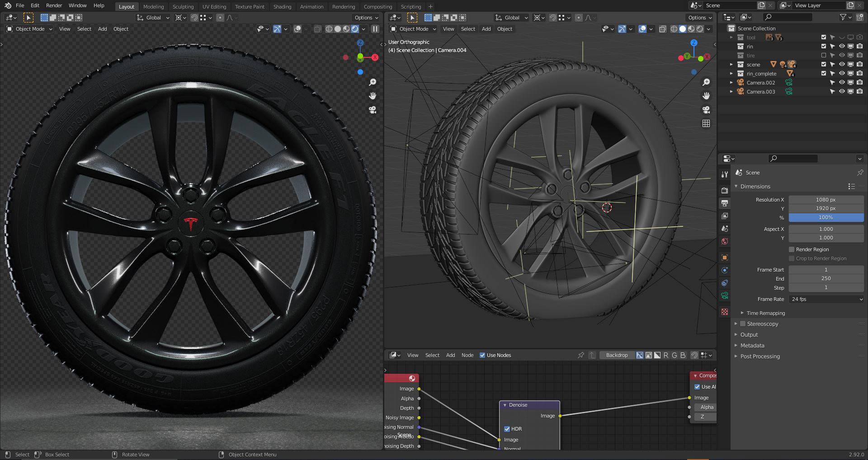
Task: Open the Output properties tab icon
Action: tap(725, 203)
